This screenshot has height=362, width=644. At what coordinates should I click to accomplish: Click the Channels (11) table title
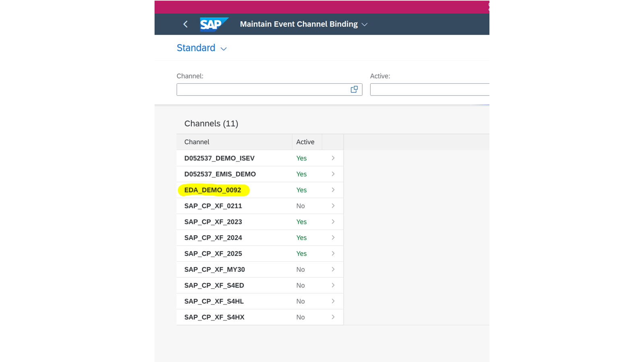[211, 124]
